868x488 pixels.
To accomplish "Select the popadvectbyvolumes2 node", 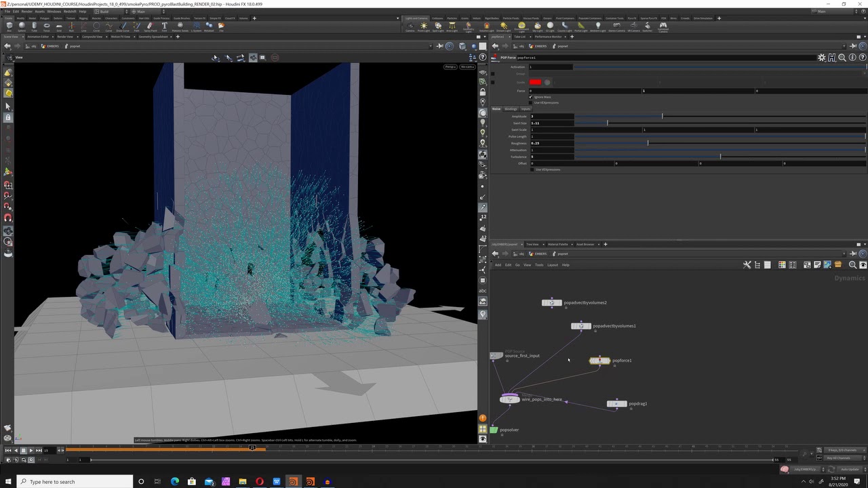I will click(x=551, y=303).
